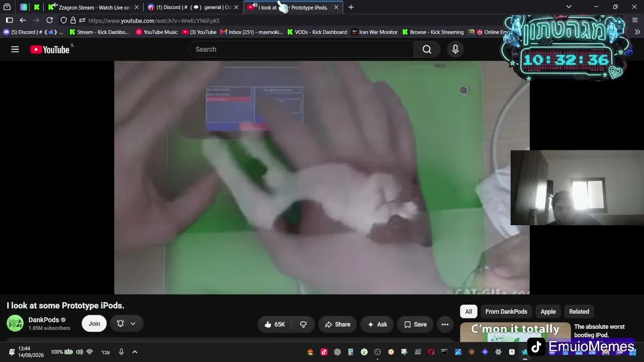
Task: Reload the current YouTube page
Action: pos(49,20)
